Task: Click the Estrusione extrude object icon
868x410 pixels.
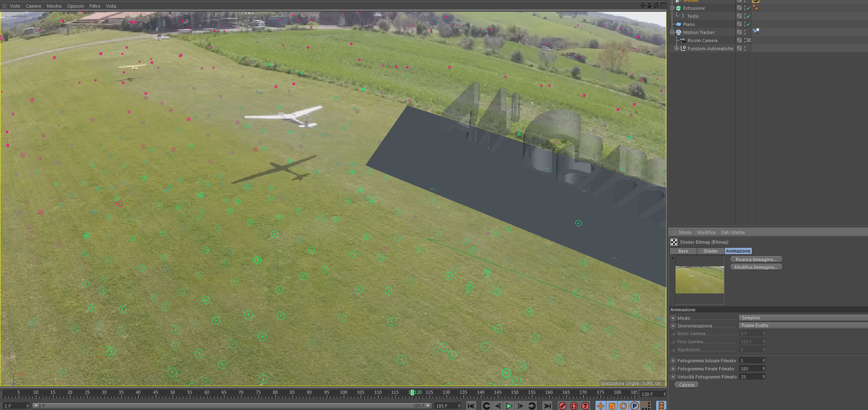Action: (x=679, y=8)
